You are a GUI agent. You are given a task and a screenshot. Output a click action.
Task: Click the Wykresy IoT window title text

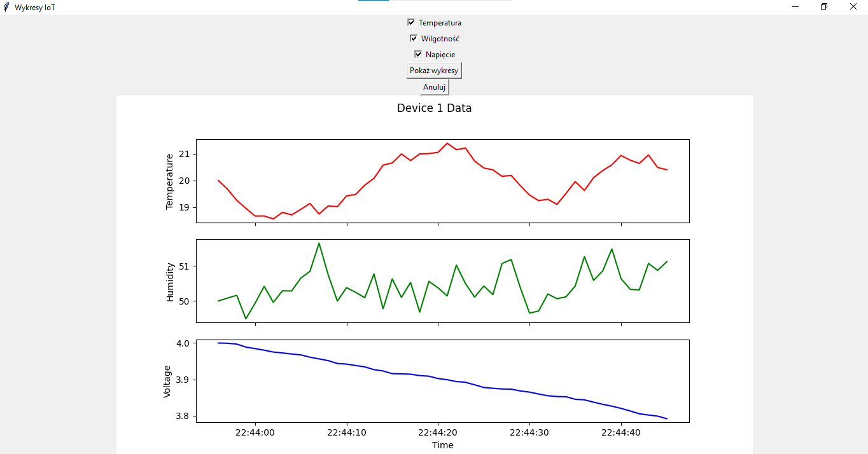tap(34, 7)
